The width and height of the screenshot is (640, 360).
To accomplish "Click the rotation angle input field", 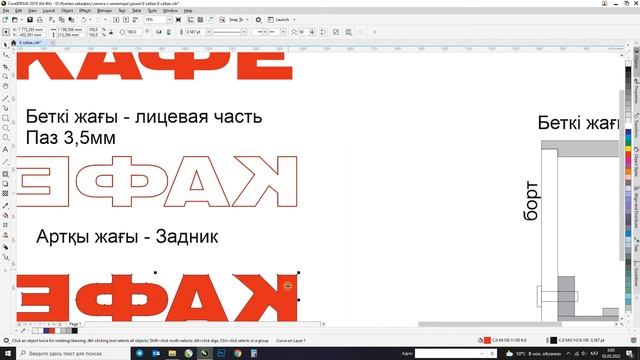I will (133, 32).
